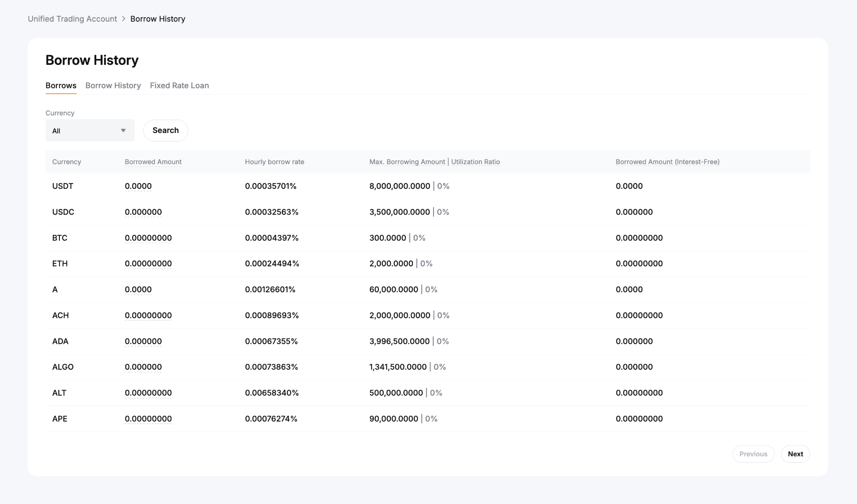Click the APE borrowed amount value
857x504 pixels.
pyautogui.click(x=148, y=419)
